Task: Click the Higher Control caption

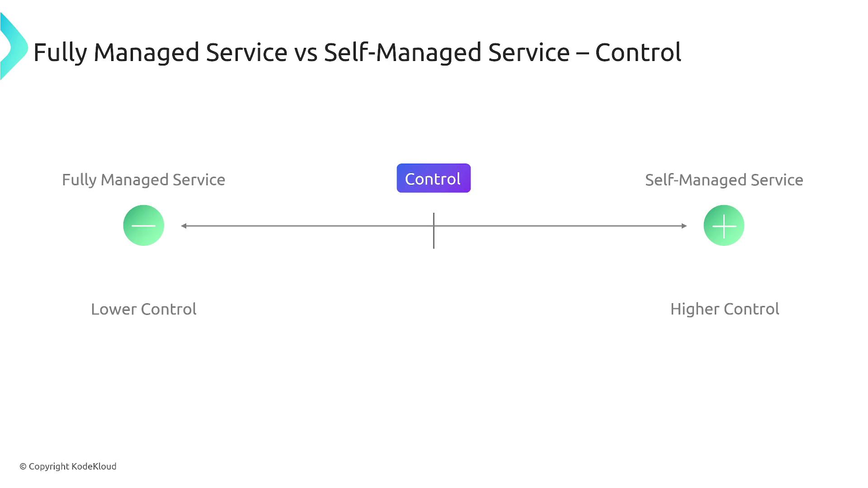Action: click(x=724, y=309)
